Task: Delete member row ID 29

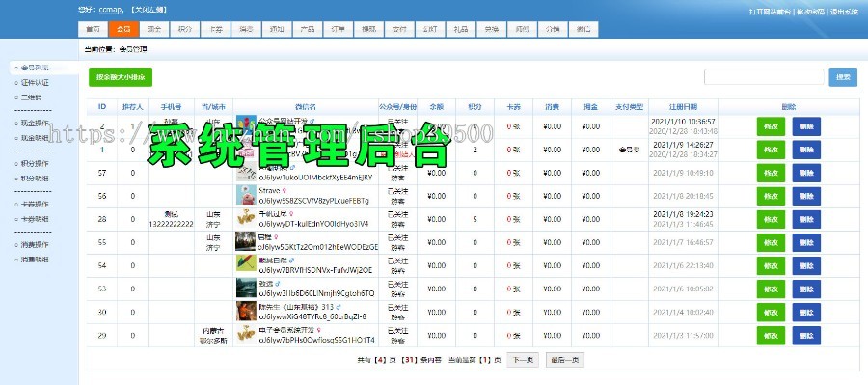Action: tap(806, 336)
